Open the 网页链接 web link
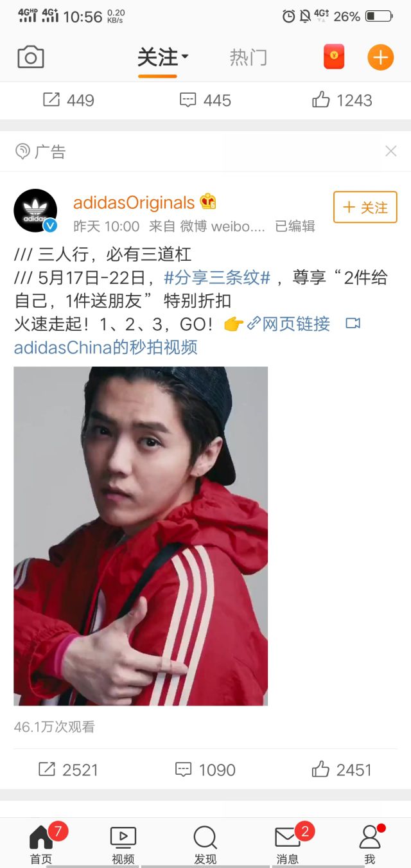The width and height of the screenshot is (411, 868). 288,324
